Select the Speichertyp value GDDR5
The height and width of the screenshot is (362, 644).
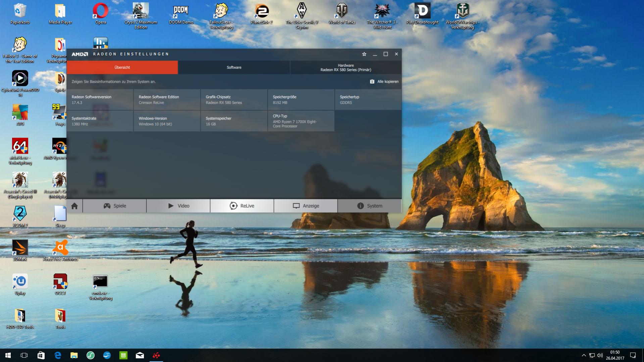click(346, 103)
